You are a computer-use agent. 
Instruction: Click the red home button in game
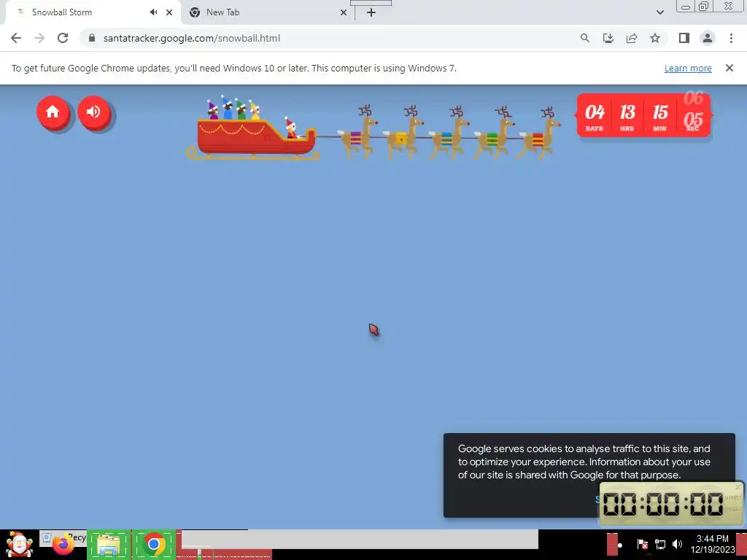coord(53,112)
